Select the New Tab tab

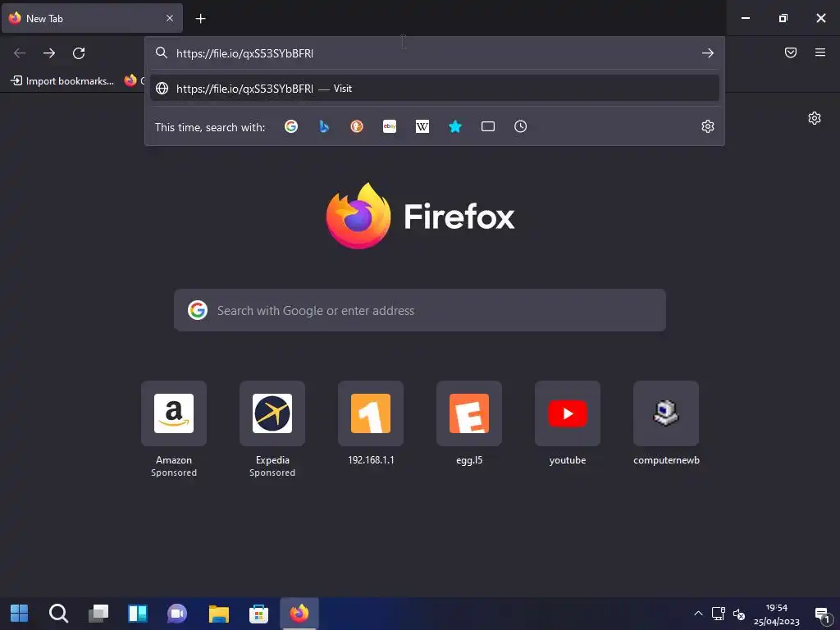click(92, 18)
